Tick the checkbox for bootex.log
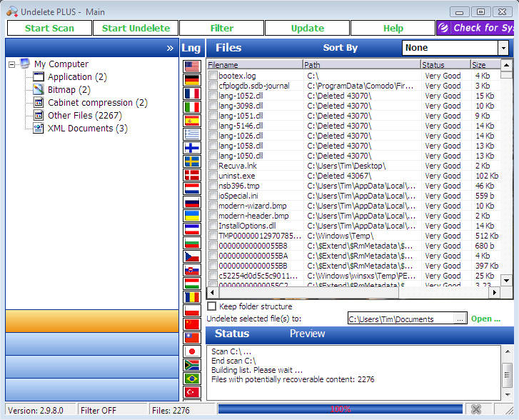This screenshot has width=519, height=420. pyautogui.click(x=213, y=76)
